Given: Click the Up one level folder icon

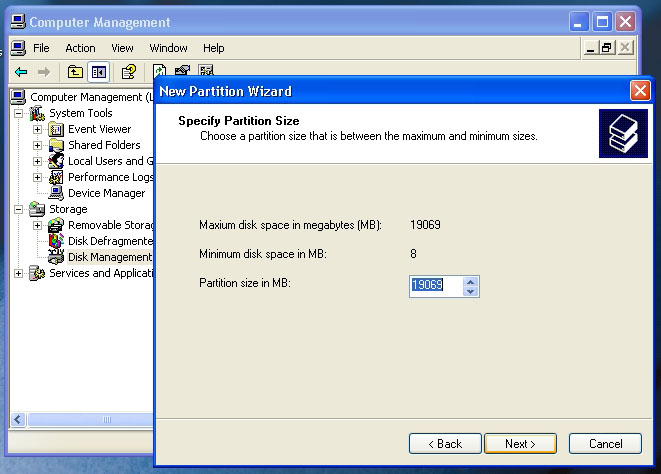Looking at the screenshot, I should click(75, 72).
